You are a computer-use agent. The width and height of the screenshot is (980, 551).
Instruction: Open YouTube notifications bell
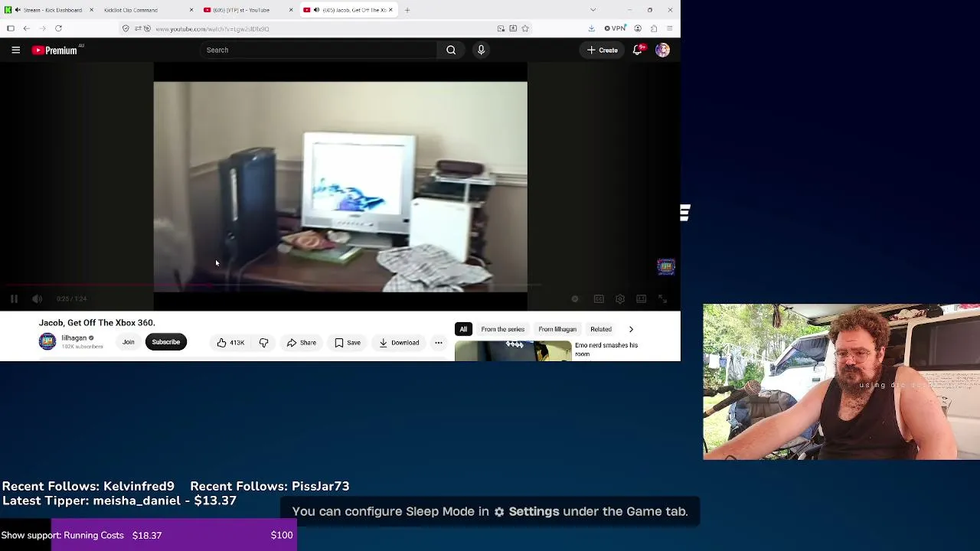(x=638, y=50)
